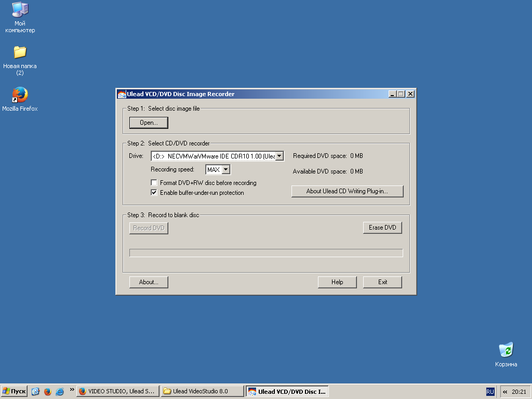This screenshot has height=399, width=532.
Task: Click the Erase DVD button
Action: pos(382,228)
